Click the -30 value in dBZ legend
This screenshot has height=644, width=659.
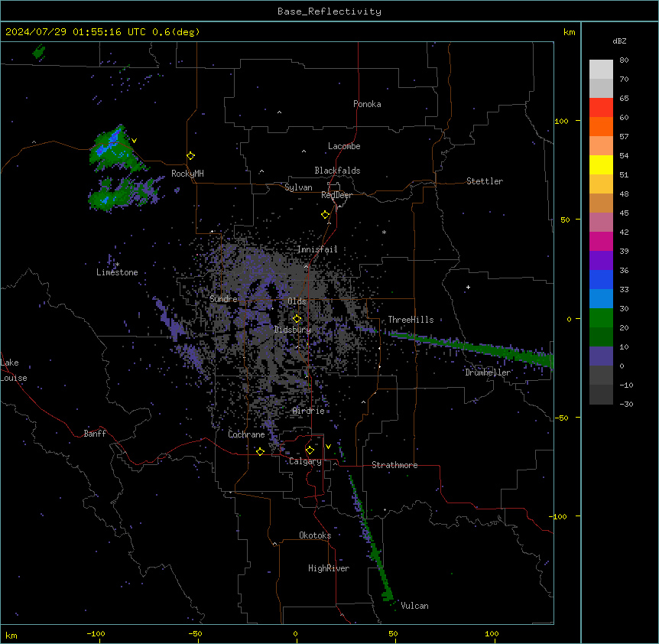click(x=626, y=405)
